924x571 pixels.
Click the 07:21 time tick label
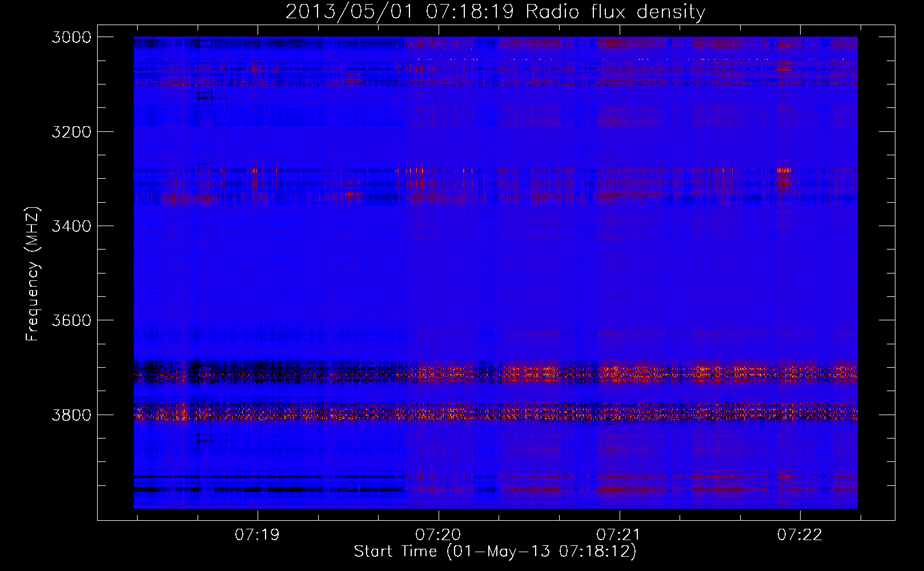[x=619, y=535]
